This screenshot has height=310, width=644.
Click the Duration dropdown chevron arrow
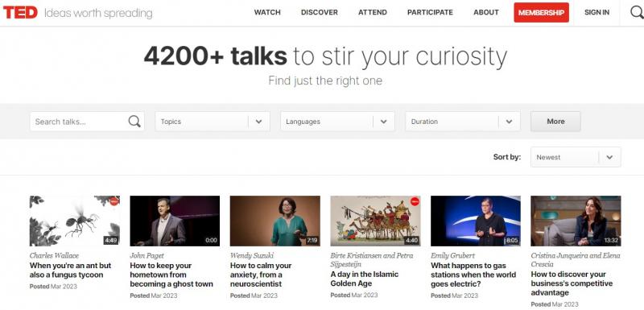click(509, 122)
